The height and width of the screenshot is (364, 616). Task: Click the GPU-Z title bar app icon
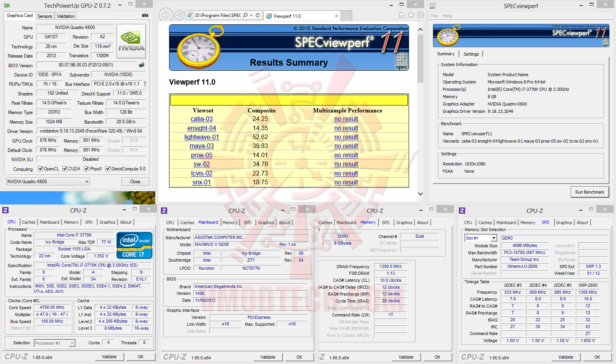pos(7,5)
